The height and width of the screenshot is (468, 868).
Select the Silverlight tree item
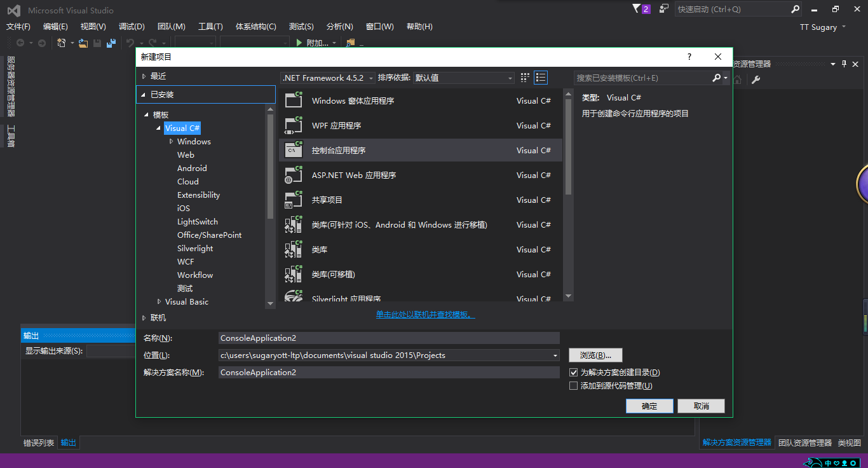click(x=195, y=248)
